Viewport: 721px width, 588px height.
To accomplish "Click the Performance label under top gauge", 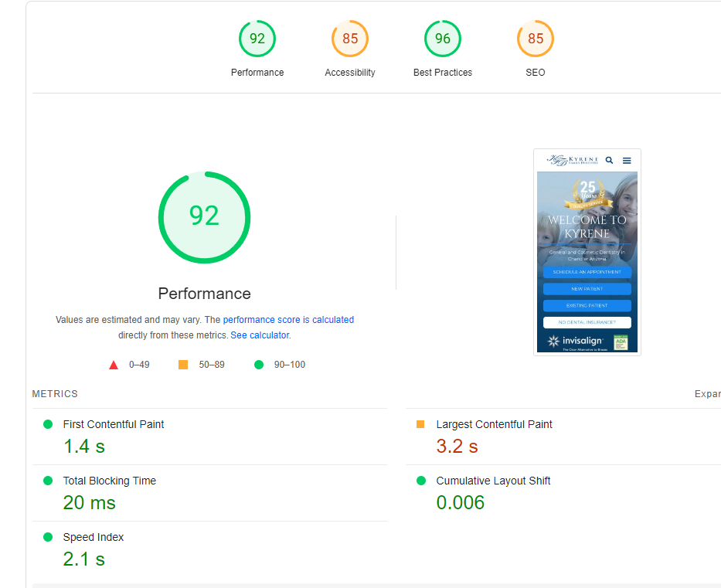I will pyautogui.click(x=257, y=73).
